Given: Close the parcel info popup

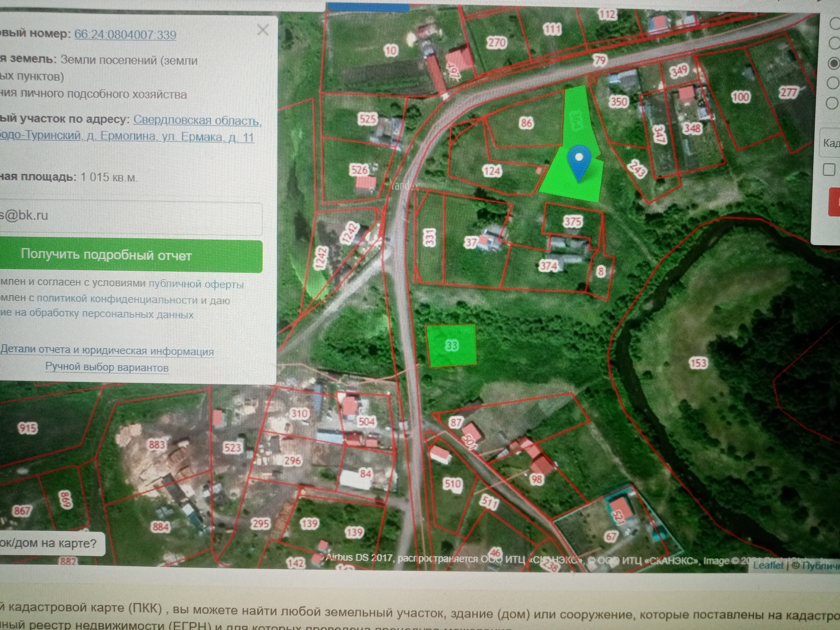Looking at the screenshot, I should (x=262, y=30).
